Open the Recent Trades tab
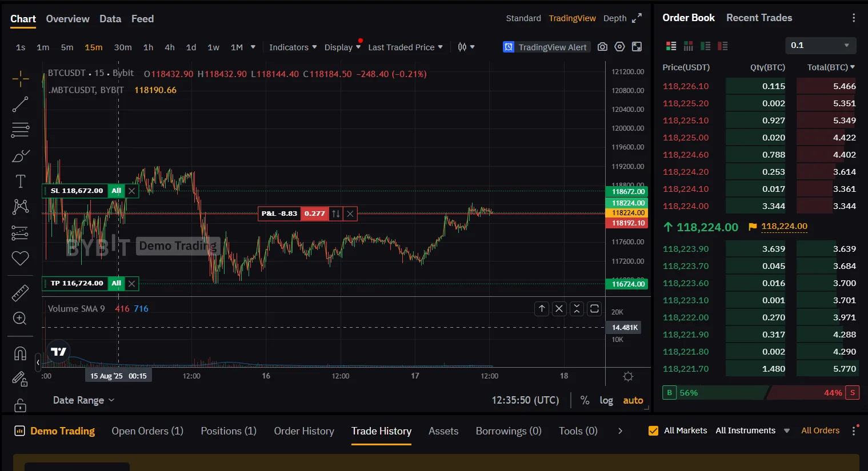 [759, 18]
